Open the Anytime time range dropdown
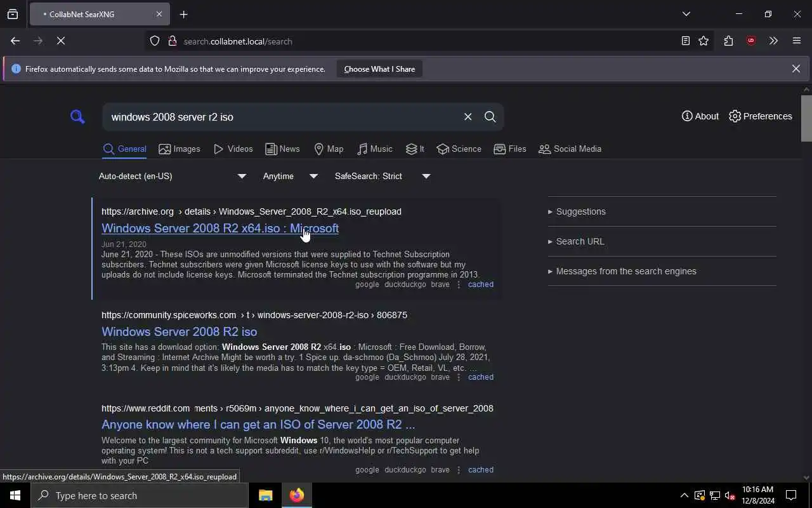Viewport: 812px width, 508px height. coord(291,177)
